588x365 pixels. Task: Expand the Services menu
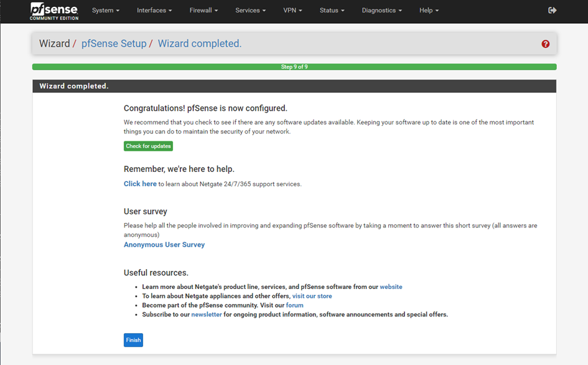tap(251, 11)
